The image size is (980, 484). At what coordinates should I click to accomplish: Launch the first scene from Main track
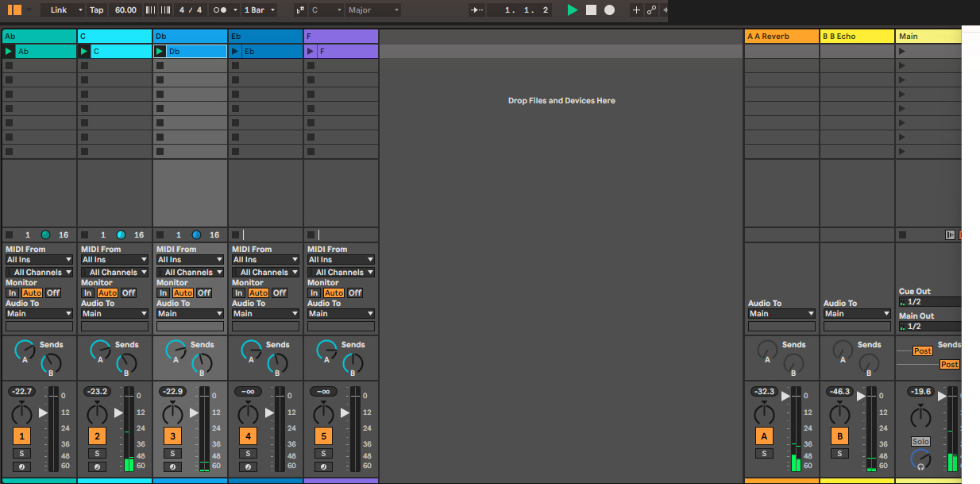901,52
